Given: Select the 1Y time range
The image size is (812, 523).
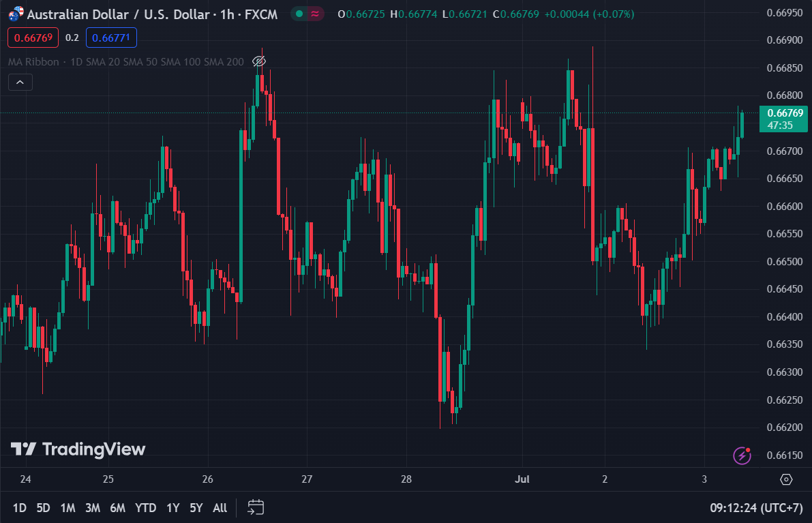Looking at the screenshot, I should pyautogui.click(x=173, y=508).
